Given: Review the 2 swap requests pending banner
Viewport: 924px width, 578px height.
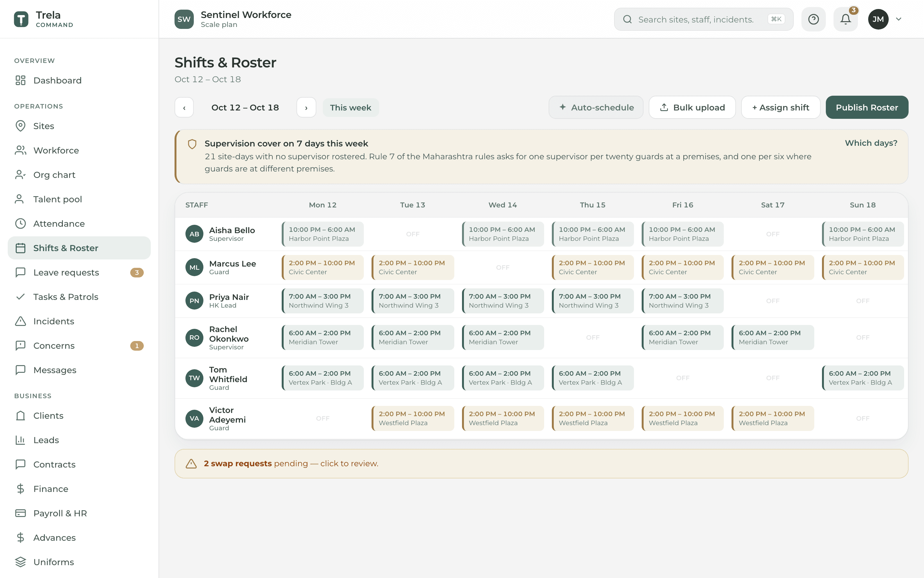Looking at the screenshot, I should (541, 464).
